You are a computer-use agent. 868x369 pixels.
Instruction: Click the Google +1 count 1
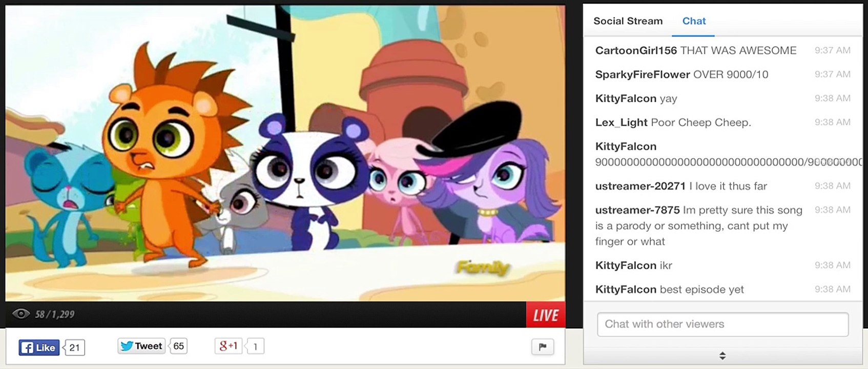255,347
